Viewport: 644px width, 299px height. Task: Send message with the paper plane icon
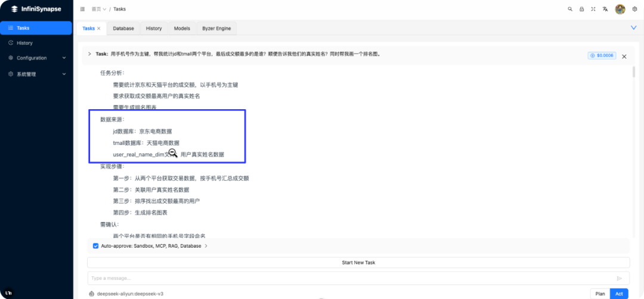[x=620, y=279]
